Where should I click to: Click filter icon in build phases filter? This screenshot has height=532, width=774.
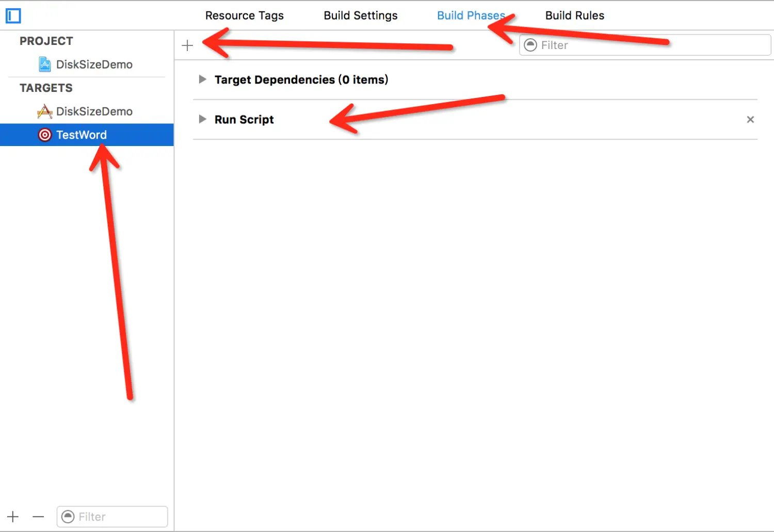click(530, 45)
